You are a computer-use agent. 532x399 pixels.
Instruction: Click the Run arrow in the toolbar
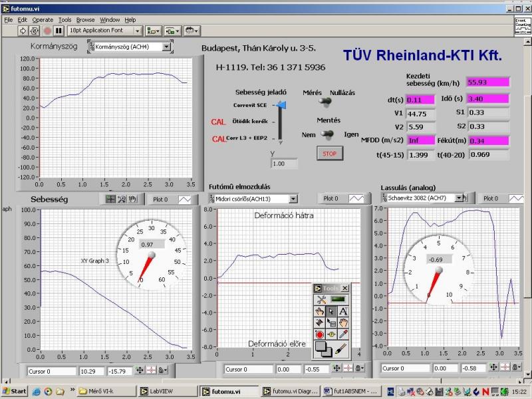23,31
